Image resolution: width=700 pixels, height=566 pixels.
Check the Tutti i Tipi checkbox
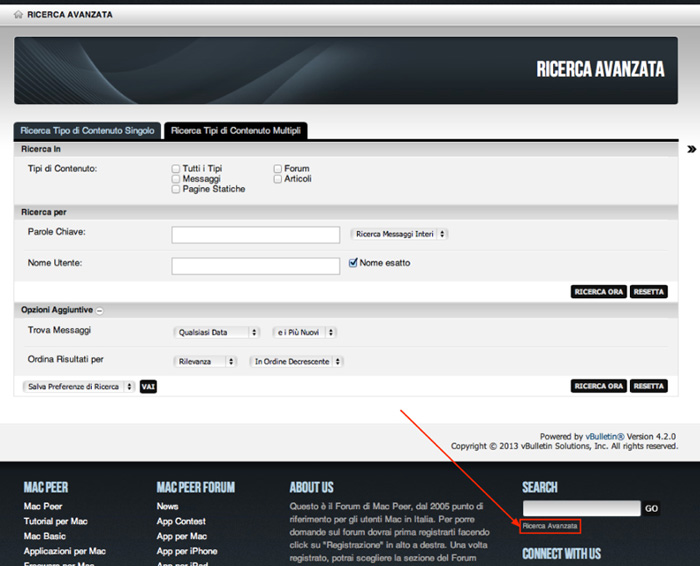[x=176, y=169]
